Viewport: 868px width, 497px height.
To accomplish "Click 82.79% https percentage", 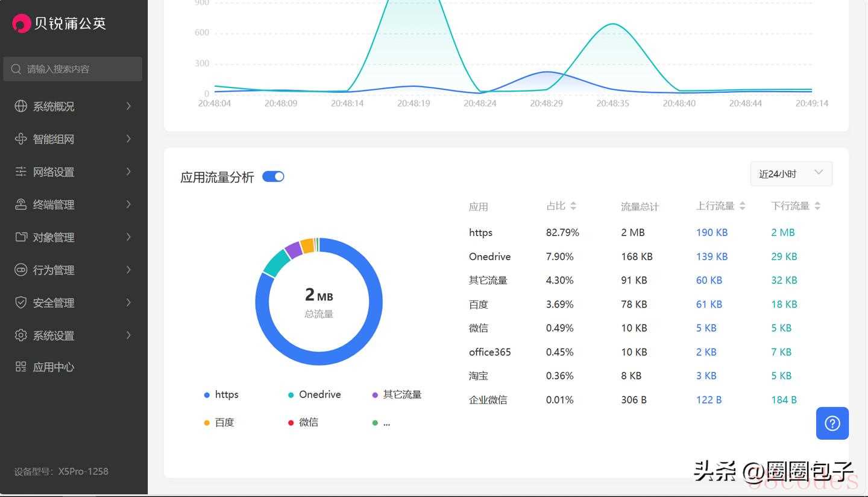I will [x=562, y=232].
